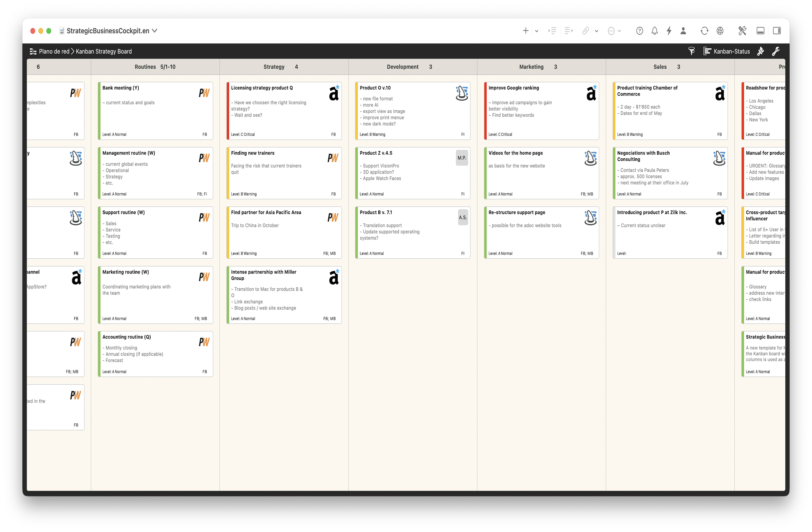The width and height of the screenshot is (812, 532).
Task: Click the Plano de red breadcrumb
Action: click(x=54, y=52)
